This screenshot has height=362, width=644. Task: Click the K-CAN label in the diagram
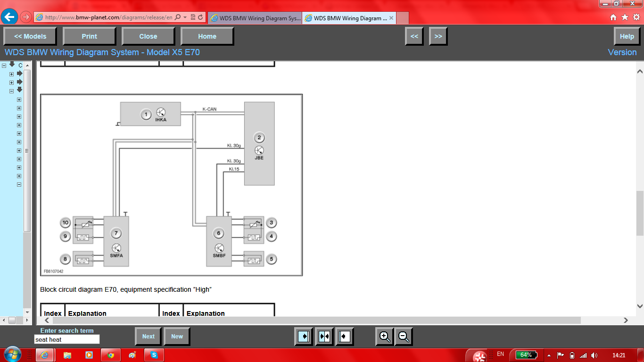[x=210, y=109]
